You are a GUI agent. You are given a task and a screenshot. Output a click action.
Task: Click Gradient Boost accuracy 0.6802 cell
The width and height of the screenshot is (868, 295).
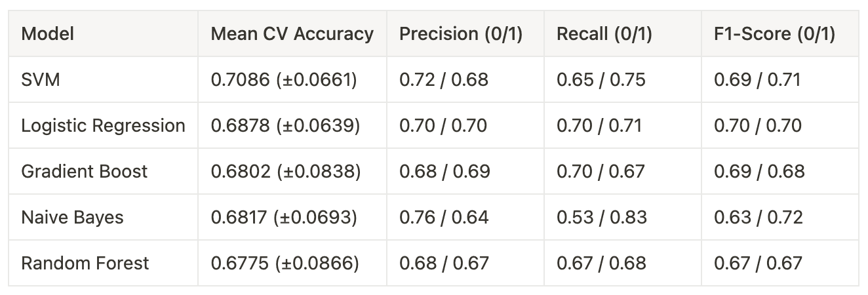coord(285,171)
